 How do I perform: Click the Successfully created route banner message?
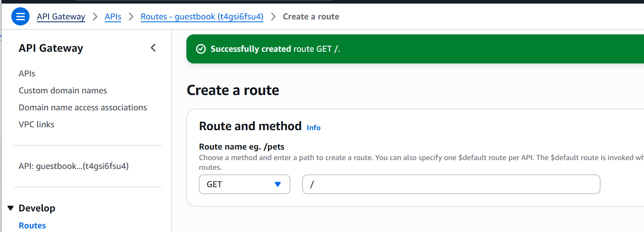(275, 49)
